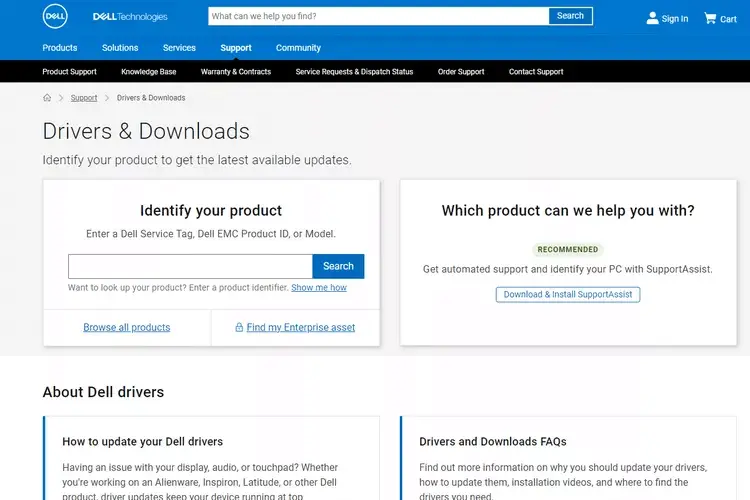Open the Products menu
The image size is (750, 500).
tap(60, 48)
